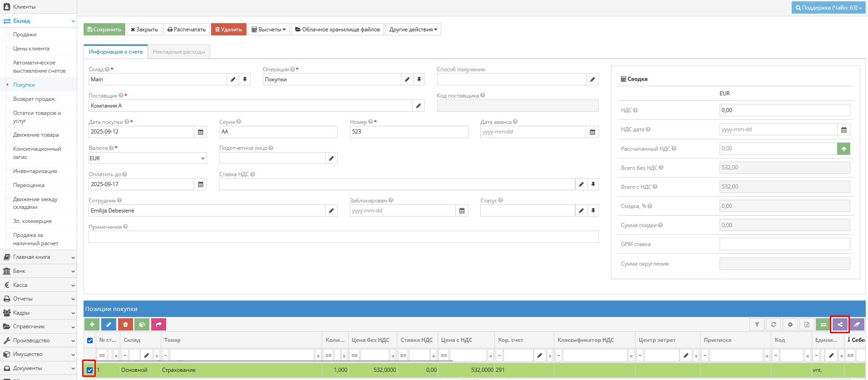
Task: Open the Высчеты dropdown menu
Action: 269,30
